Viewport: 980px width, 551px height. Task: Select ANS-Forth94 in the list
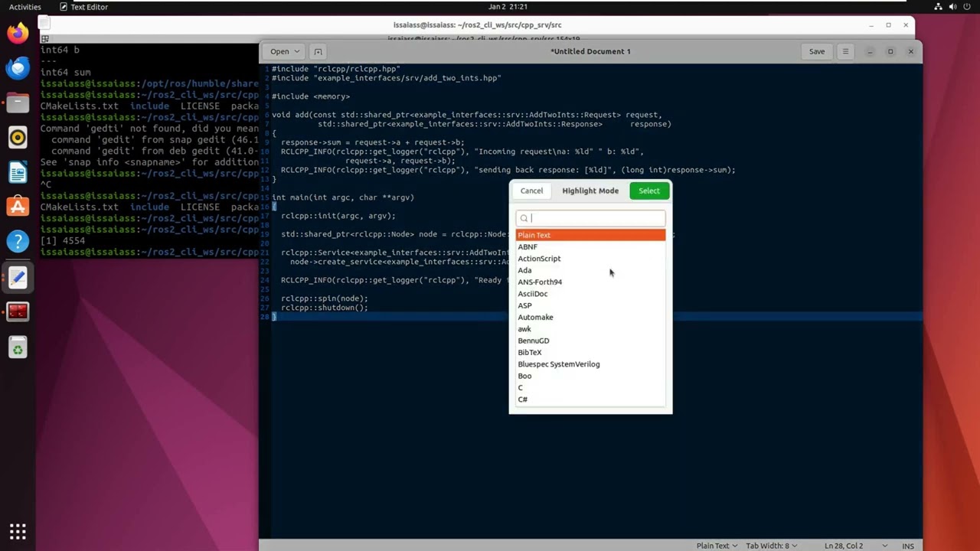(590, 282)
